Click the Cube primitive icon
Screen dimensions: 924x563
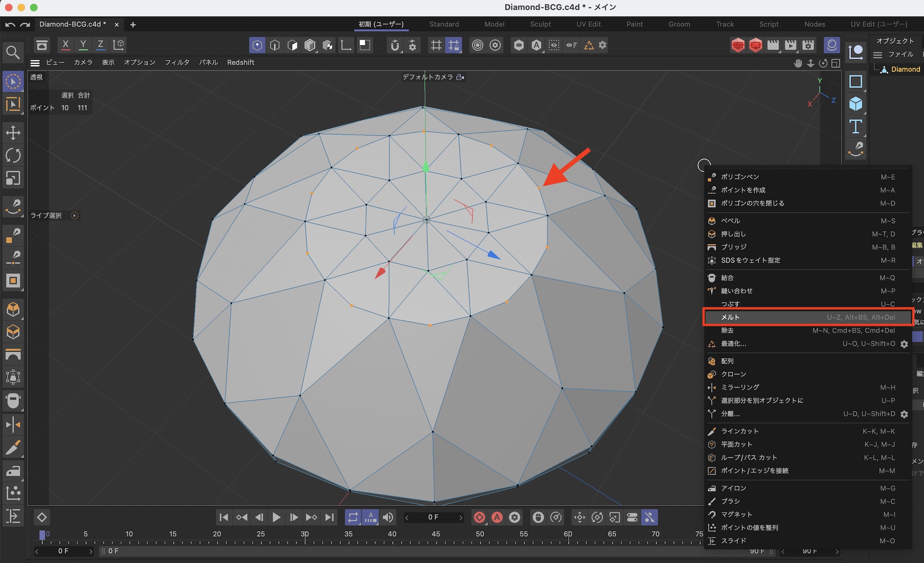coord(856,104)
